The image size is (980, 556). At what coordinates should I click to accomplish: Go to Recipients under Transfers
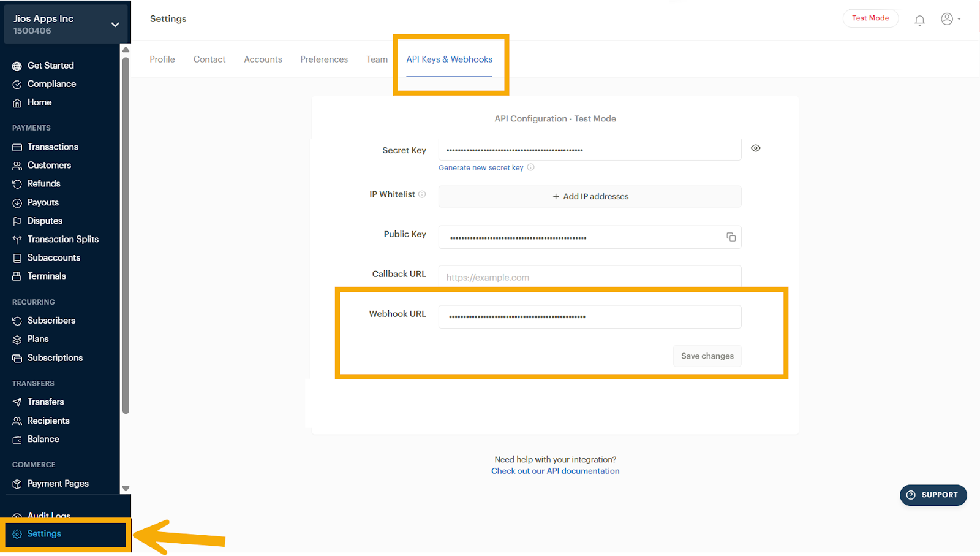coord(48,421)
